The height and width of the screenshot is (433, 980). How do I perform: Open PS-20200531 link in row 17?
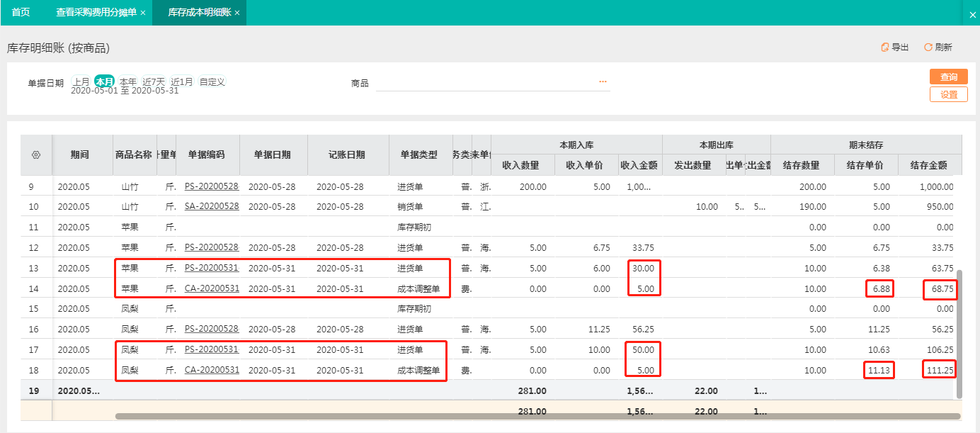point(212,349)
